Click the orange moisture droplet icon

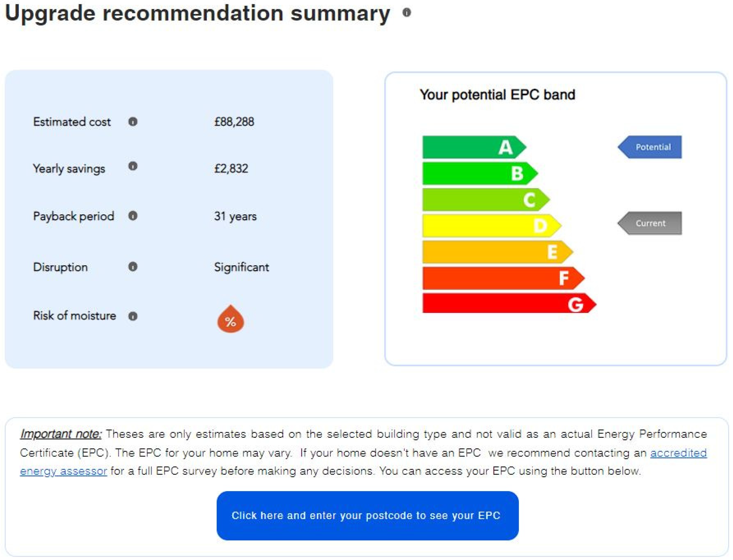(x=230, y=319)
